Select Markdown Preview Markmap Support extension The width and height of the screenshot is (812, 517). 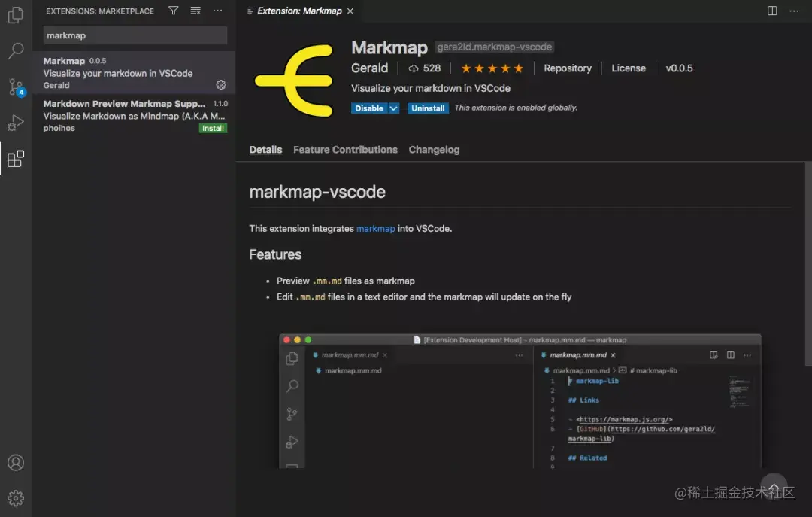[x=134, y=116]
